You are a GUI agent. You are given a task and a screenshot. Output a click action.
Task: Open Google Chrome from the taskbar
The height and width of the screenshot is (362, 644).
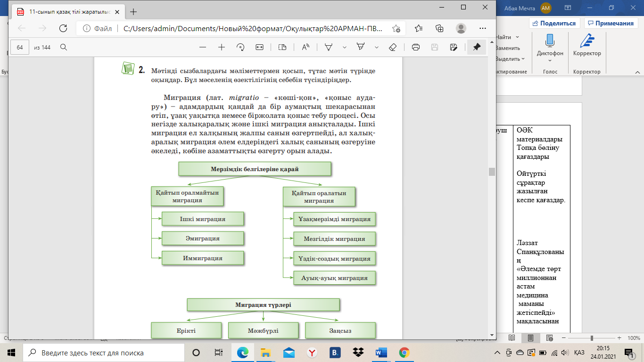[x=404, y=353]
